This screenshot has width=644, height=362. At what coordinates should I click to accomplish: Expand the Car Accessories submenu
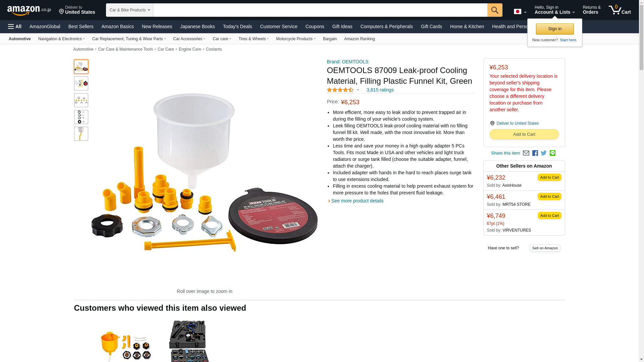[189, 39]
